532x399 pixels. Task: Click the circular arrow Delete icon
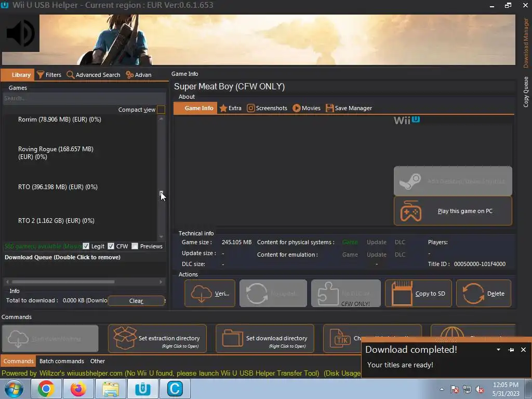point(473,294)
